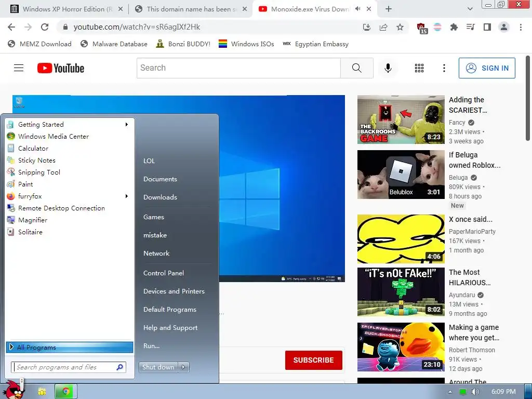Click the browser forward arrow
Viewport: 532px width, 399px height.
tap(28, 27)
